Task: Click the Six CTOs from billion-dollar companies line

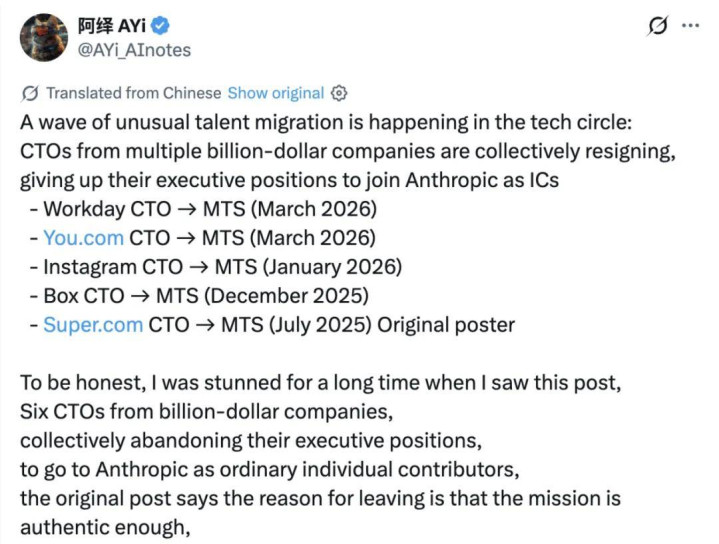Action: point(206,411)
